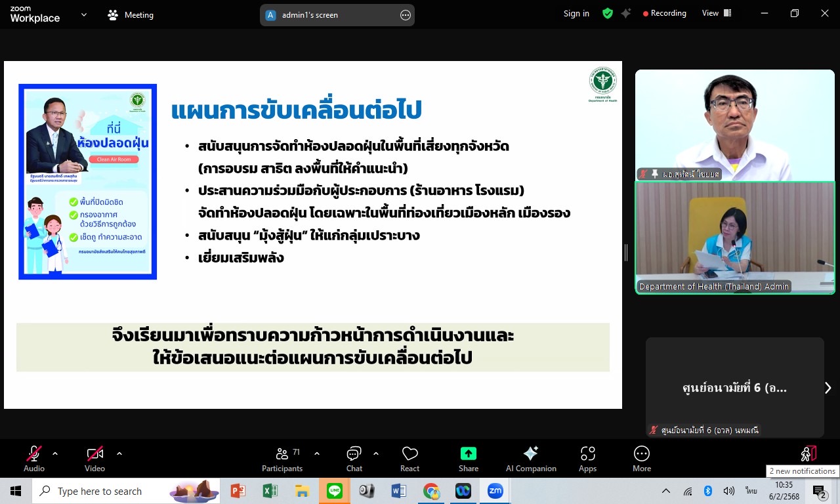Focus the 'Type here to search' box
Screen dimensions: 840x504
pyautogui.click(x=126, y=491)
